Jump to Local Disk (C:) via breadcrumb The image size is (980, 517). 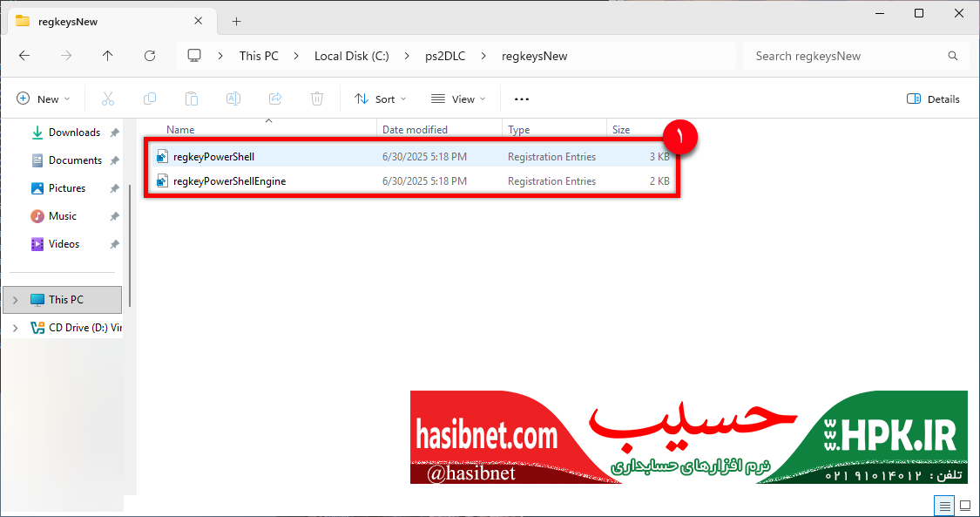(352, 55)
